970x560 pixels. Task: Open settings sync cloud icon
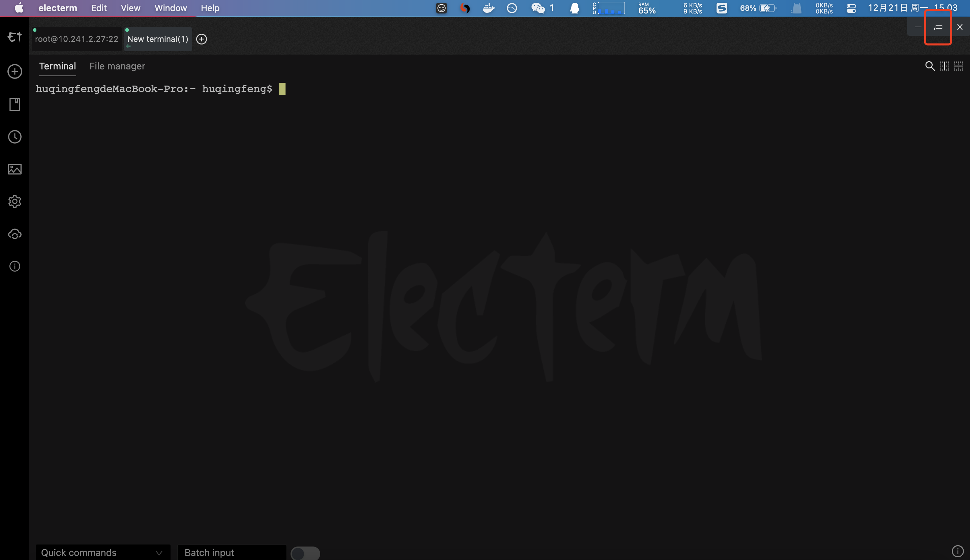(14, 234)
